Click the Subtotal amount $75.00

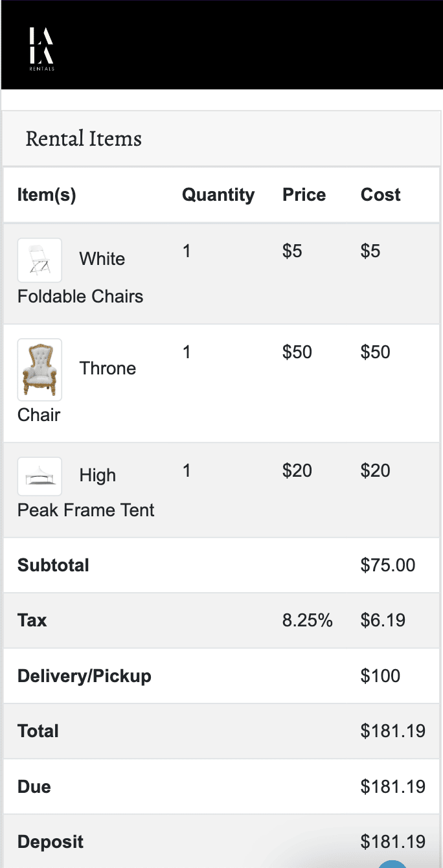coord(388,565)
